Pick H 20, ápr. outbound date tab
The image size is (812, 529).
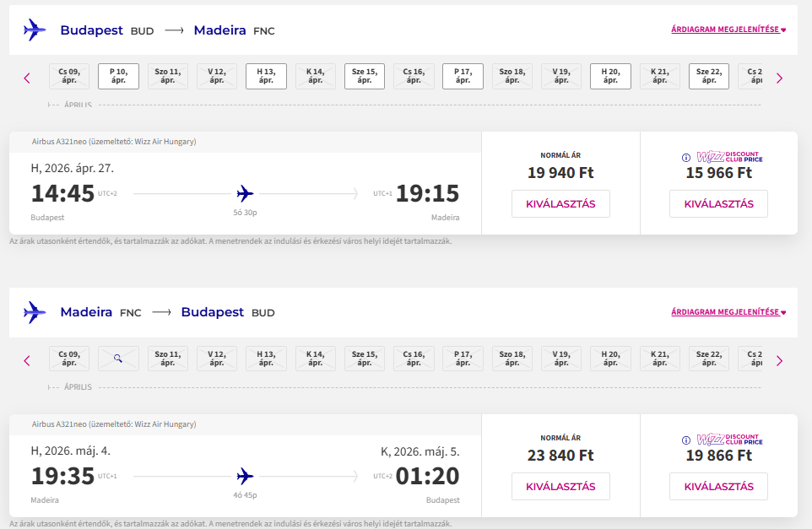[x=610, y=77]
